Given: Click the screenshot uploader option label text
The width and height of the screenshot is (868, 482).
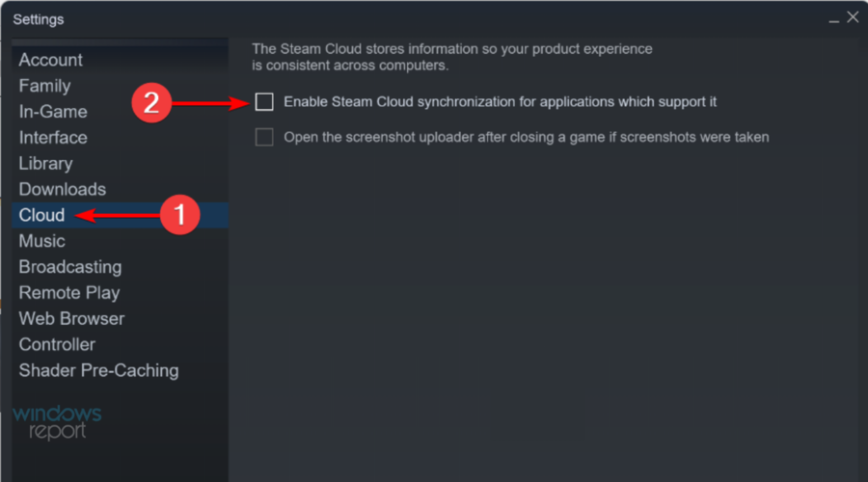Looking at the screenshot, I should (527, 137).
